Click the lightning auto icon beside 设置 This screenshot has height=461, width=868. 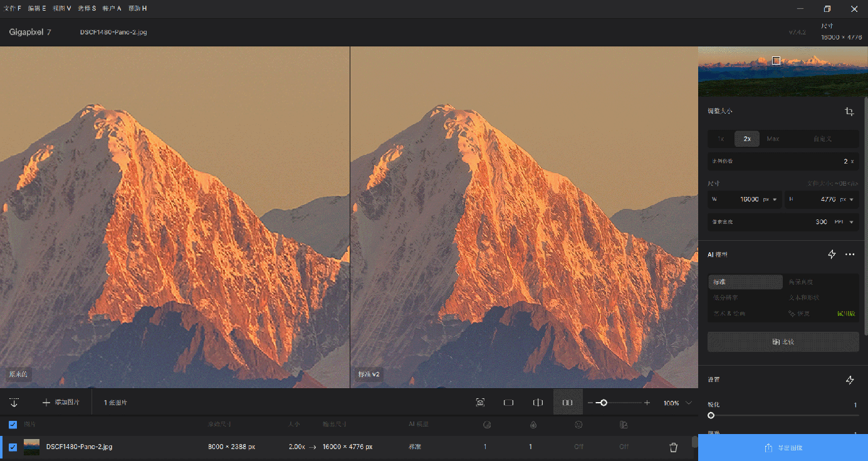(x=850, y=380)
